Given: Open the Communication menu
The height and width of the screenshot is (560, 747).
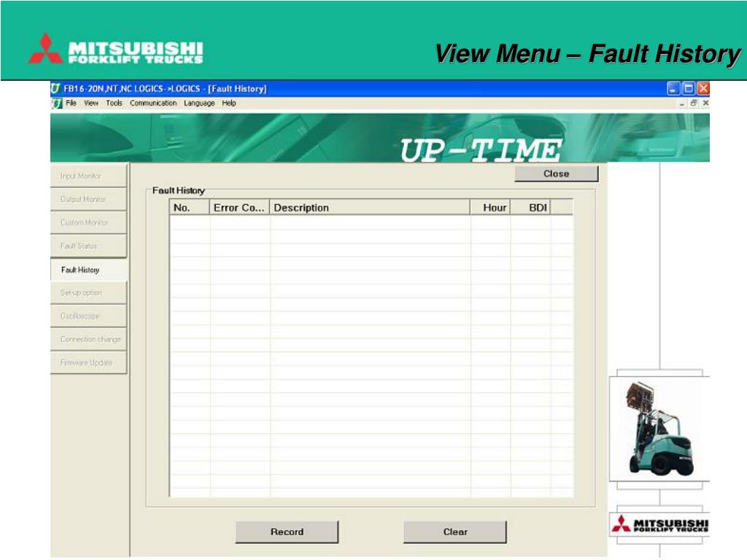Looking at the screenshot, I should pyautogui.click(x=153, y=103).
